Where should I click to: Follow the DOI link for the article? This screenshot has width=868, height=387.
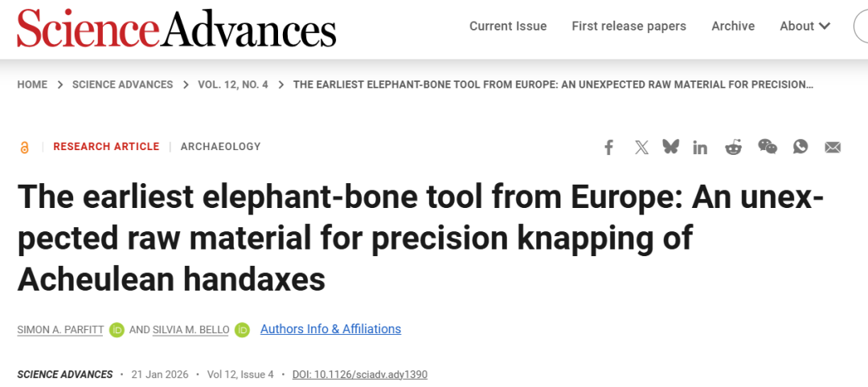(x=359, y=374)
